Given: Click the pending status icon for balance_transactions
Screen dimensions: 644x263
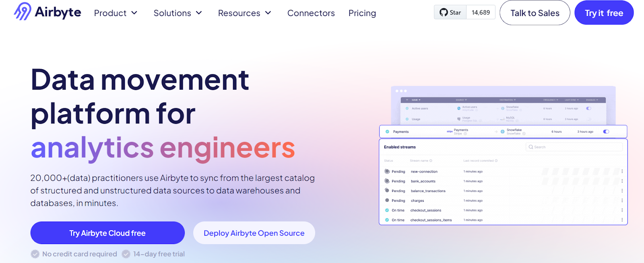Looking at the screenshot, I should point(387,191).
